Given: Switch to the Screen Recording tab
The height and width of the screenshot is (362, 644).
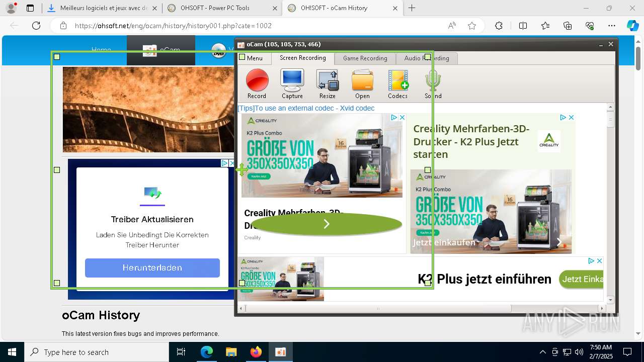Looking at the screenshot, I should tap(303, 58).
